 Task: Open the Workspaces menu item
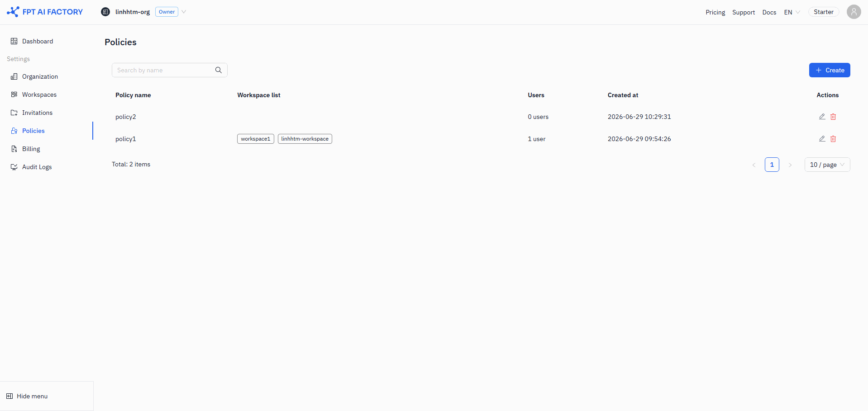pyautogui.click(x=39, y=94)
